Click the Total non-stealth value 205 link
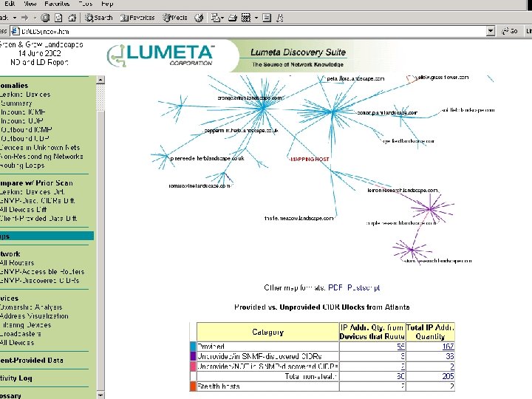The image size is (532, 399). 448,376
